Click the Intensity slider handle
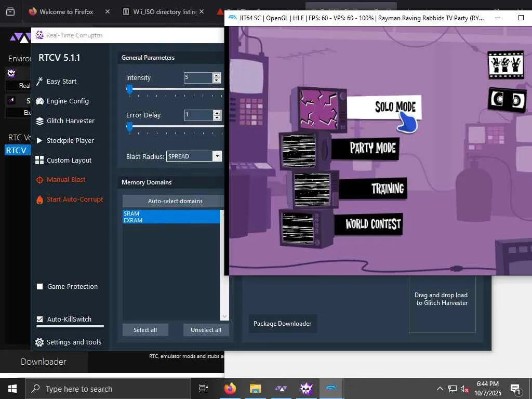This screenshot has width=532, height=399. (129, 89)
